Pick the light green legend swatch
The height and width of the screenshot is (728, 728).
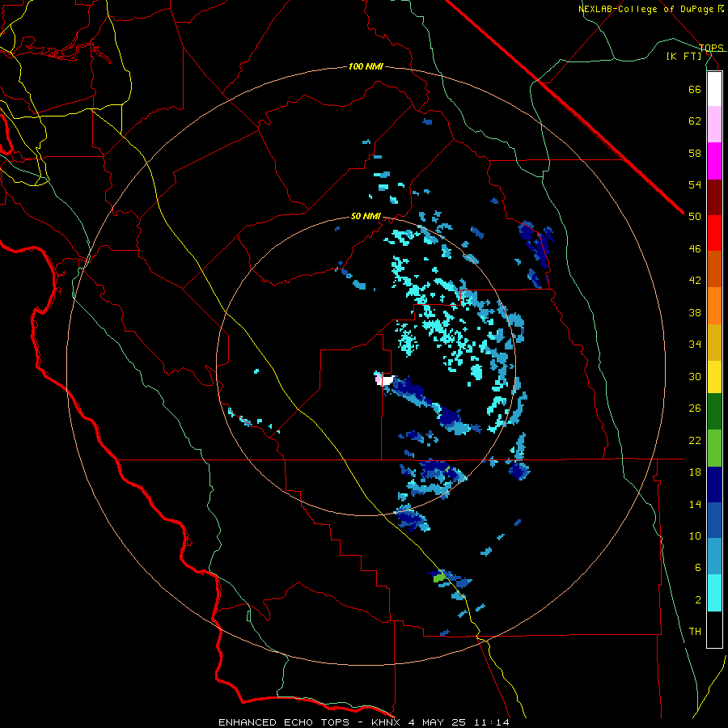714,448
